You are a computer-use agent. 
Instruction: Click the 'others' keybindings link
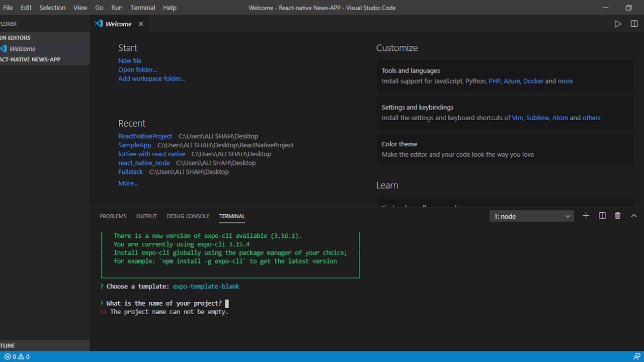tap(591, 118)
